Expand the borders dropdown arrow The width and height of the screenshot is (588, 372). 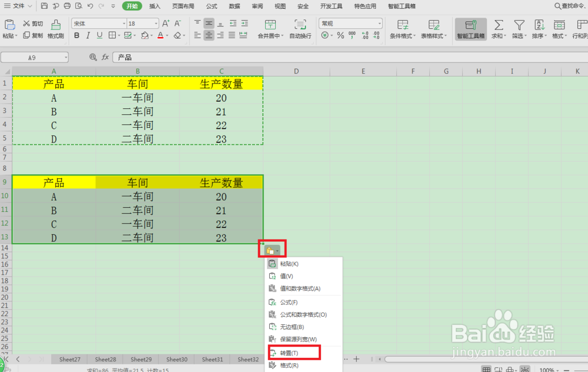[x=119, y=36]
